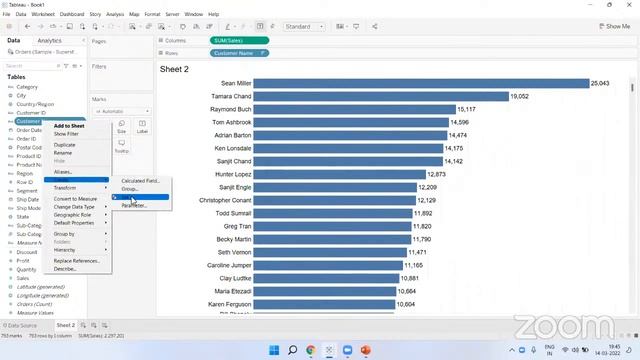Switch to the Data pane tab
The width and height of the screenshot is (640, 360).
[x=13, y=40]
